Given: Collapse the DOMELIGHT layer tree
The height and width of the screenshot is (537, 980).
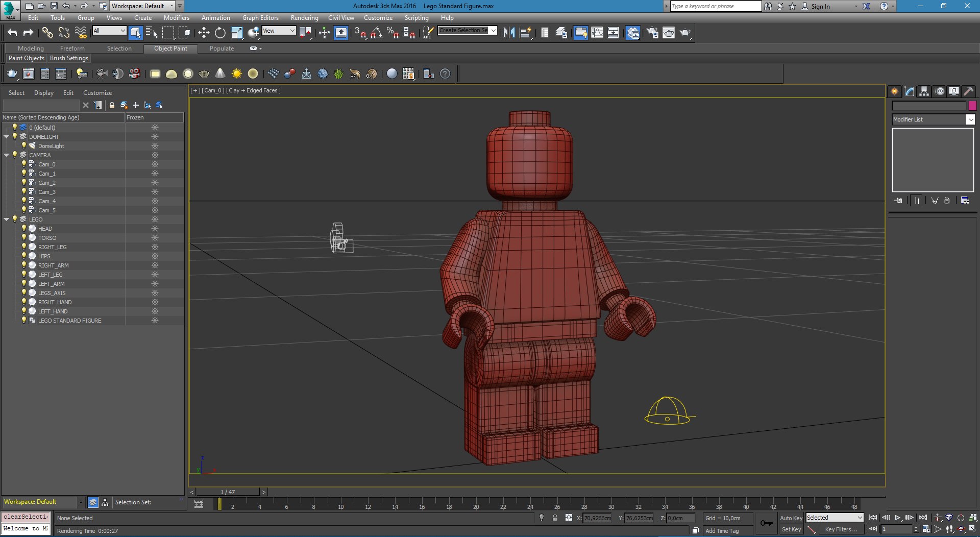Looking at the screenshot, I should click(7, 137).
